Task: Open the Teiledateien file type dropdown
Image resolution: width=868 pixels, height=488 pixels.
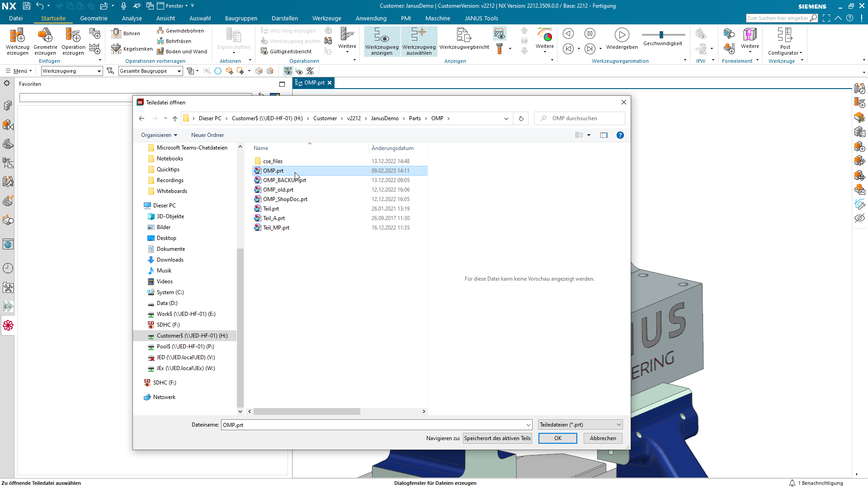Action: (x=580, y=425)
